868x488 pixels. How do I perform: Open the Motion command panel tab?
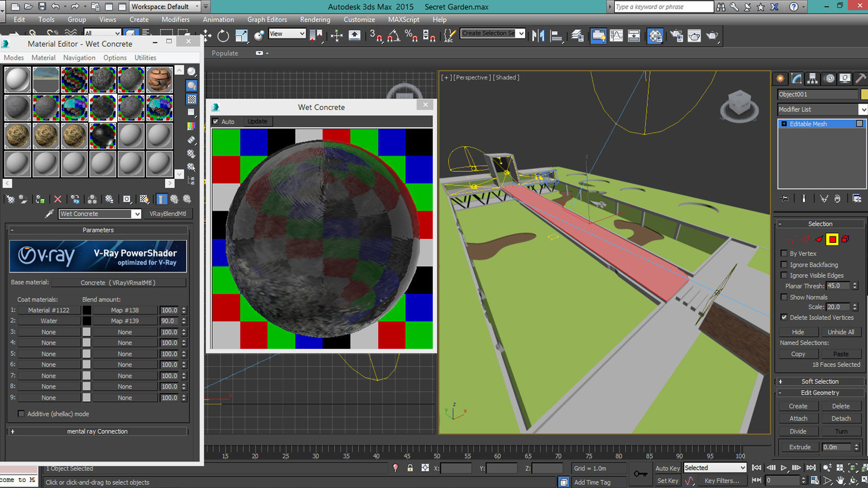829,79
